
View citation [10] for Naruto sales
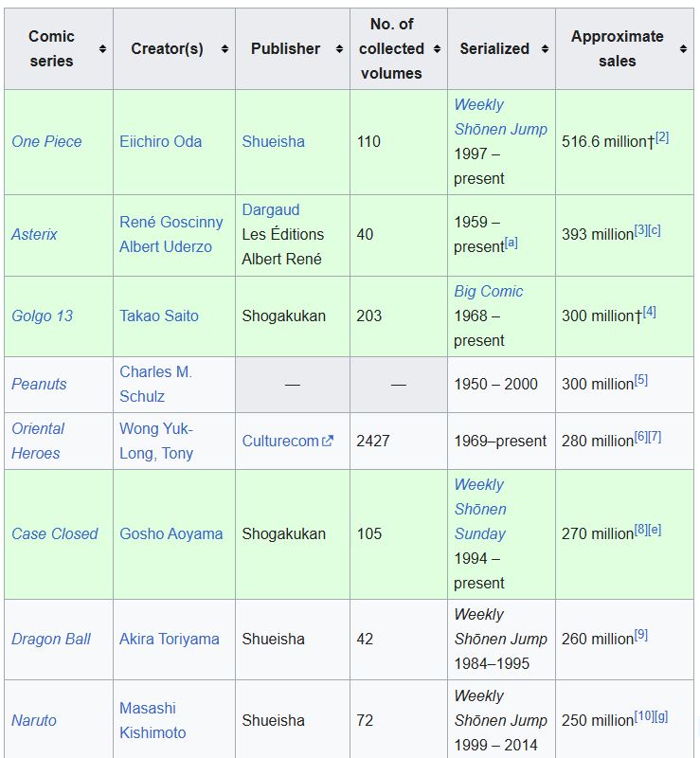pyautogui.click(x=644, y=716)
